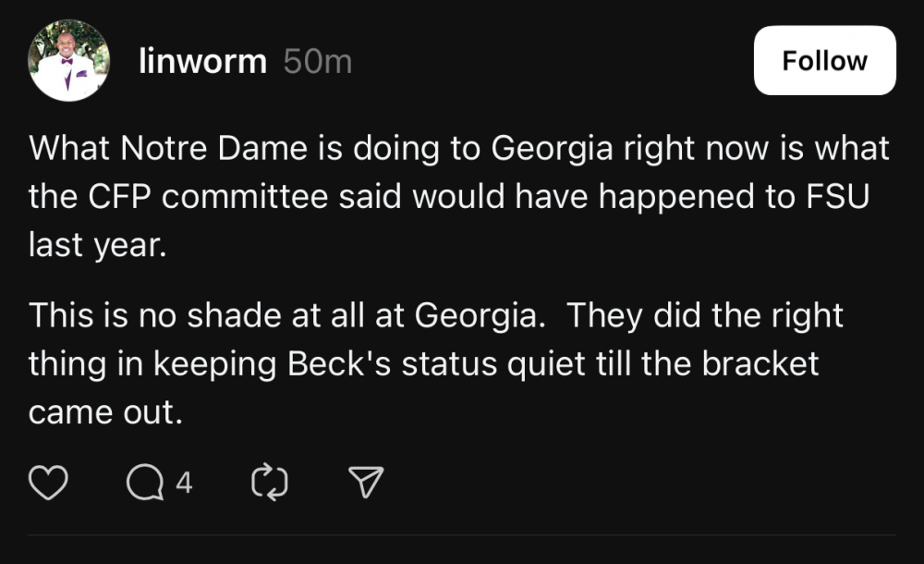Viewport: 924px width, 564px height.
Task: Click the word "bracket" in the post
Action: [760, 364]
